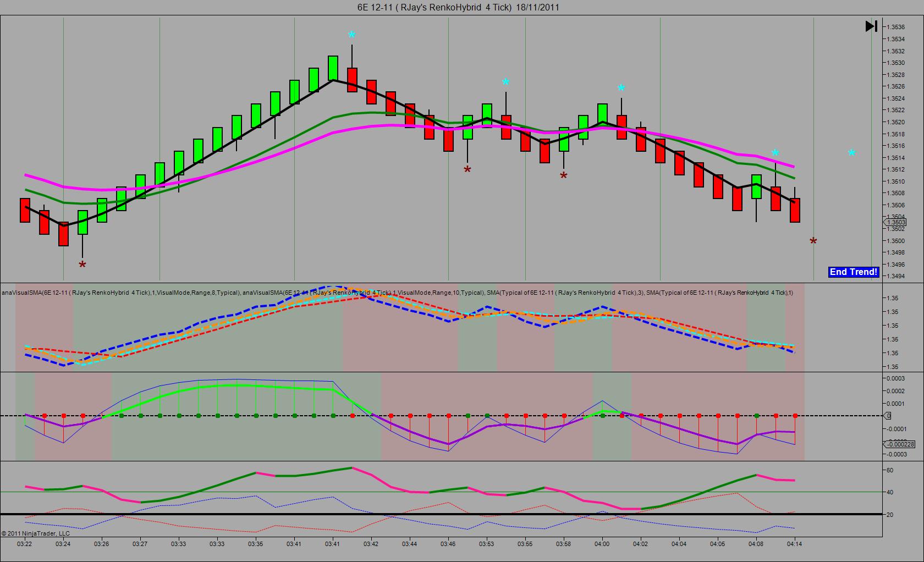
Task: Click the 0.0003 oscillator axis label
Action: pos(895,378)
